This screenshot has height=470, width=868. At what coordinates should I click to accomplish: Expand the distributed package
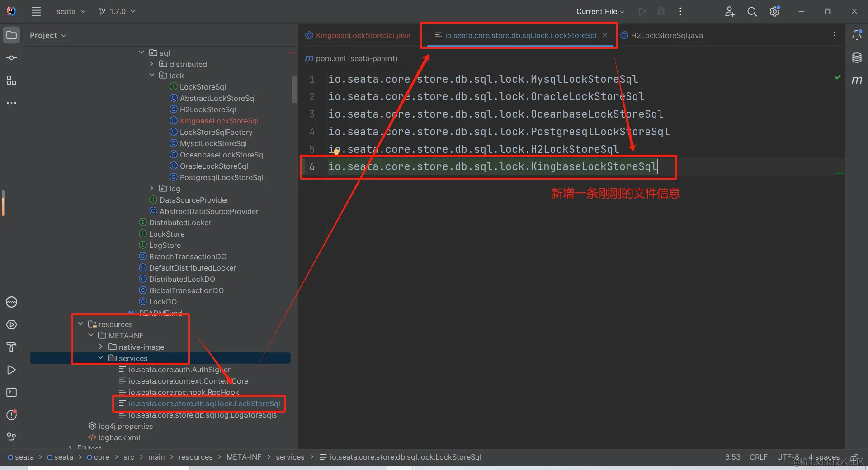click(x=151, y=64)
